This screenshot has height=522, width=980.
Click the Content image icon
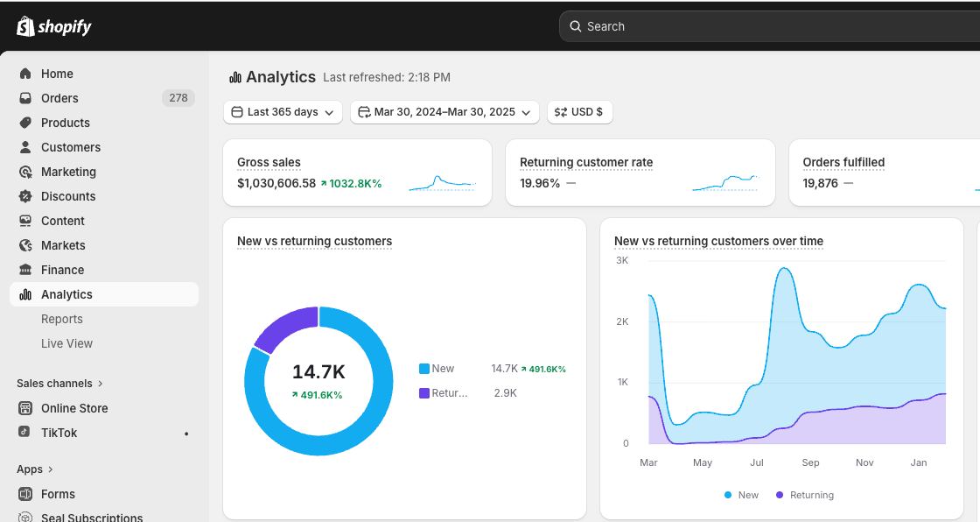pyautogui.click(x=25, y=221)
